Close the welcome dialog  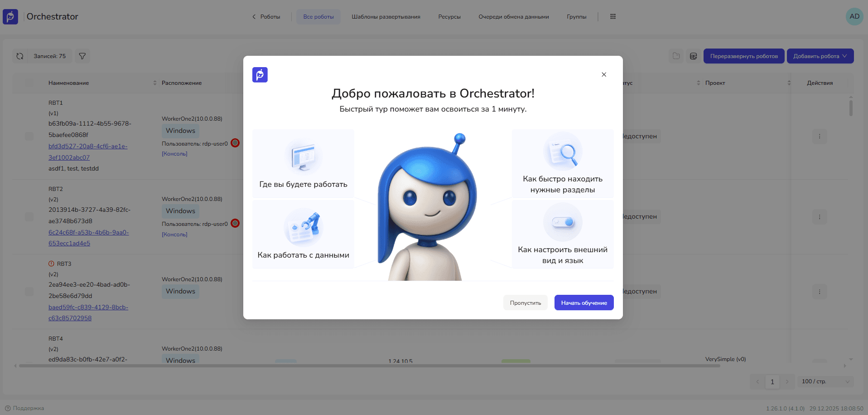(x=603, y=75)
